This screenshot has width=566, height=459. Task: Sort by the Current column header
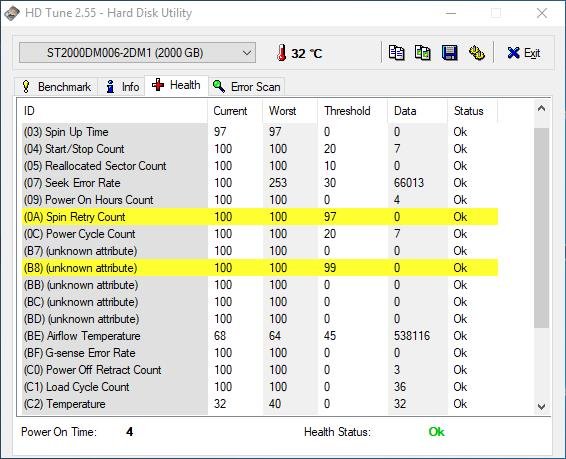coord(235,111)
